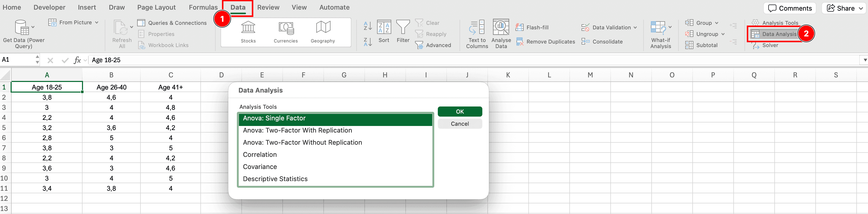The height and width of the screenshot is (214, 868).
Task: Open the Page Layout tab
Action: pyautogui.click(x=156, y=7)
